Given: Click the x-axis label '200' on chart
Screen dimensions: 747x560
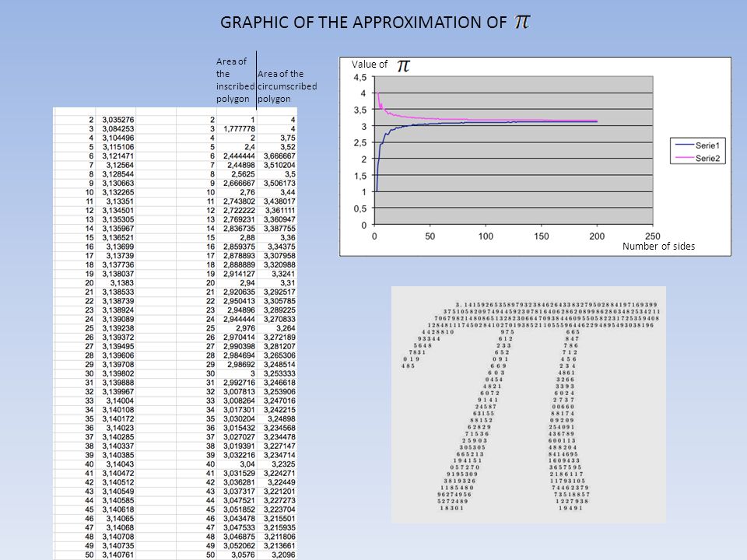Looking at the screenshot, I should pos(597,236).
